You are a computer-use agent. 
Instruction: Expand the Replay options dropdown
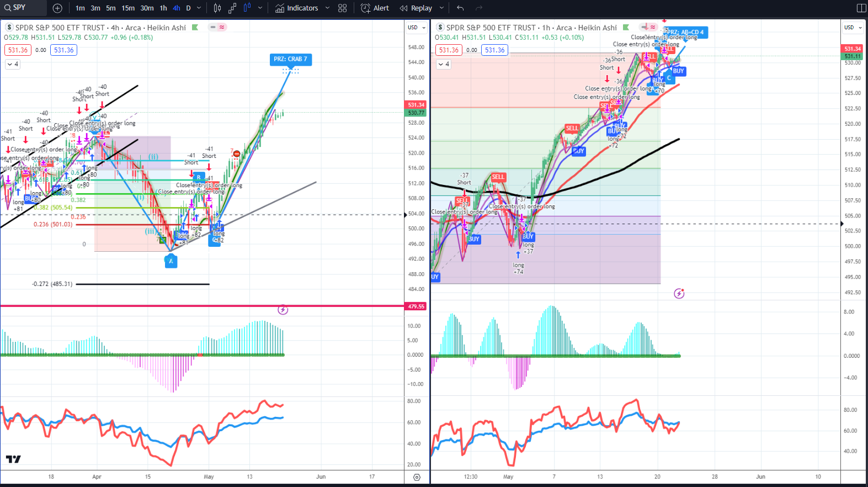[441, 8]
